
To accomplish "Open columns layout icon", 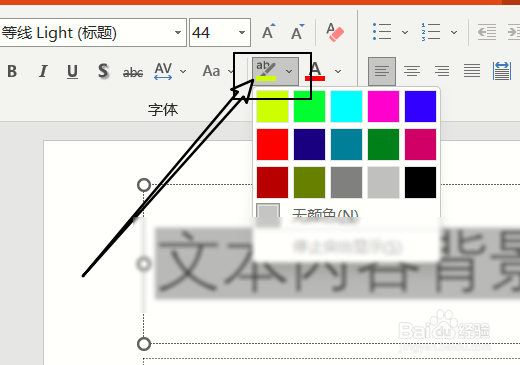I will [x=502, y=71].
